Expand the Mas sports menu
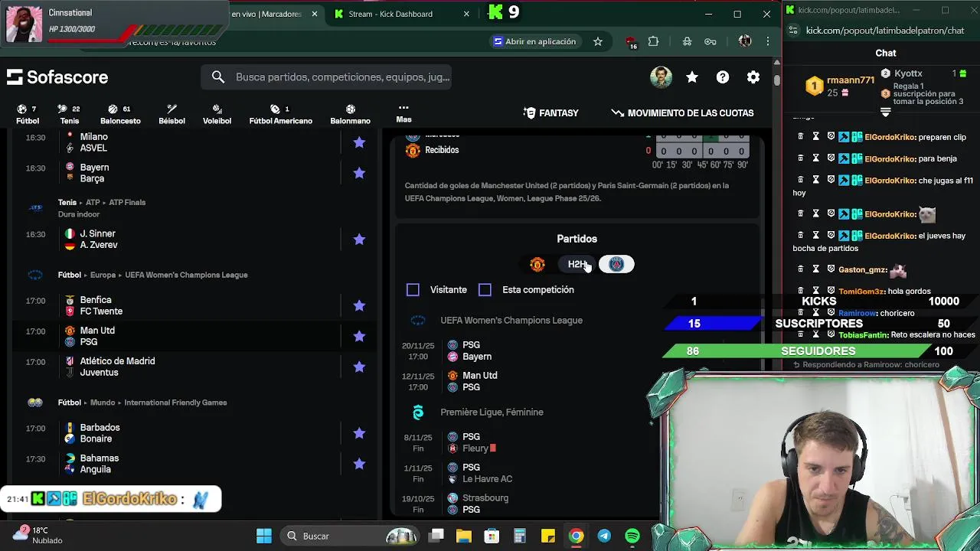The width and height of the screenshot is (980, 551). pyautogui.click(x=403, y=113)
